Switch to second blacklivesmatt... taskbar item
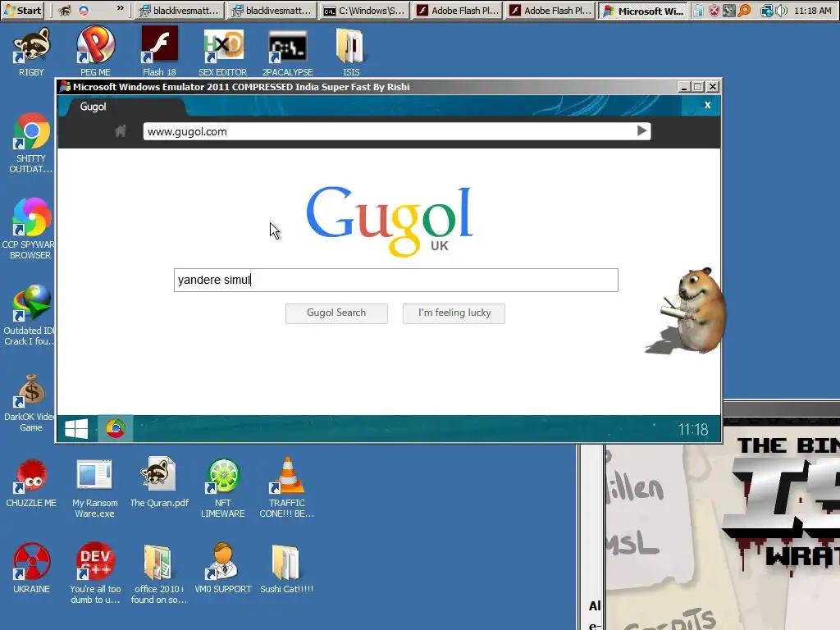Image resolution: width=840 pixels, height=630 pixels. pos(272,11)
